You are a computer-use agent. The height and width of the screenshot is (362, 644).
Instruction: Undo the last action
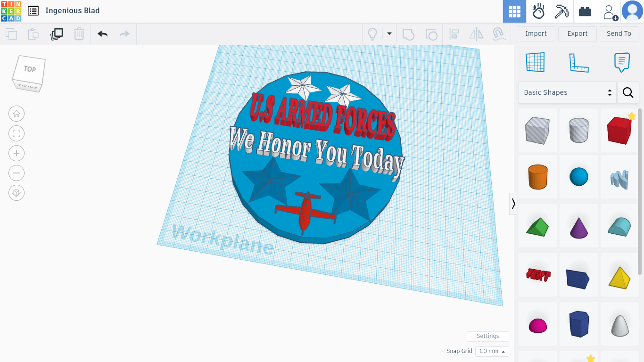102,34
